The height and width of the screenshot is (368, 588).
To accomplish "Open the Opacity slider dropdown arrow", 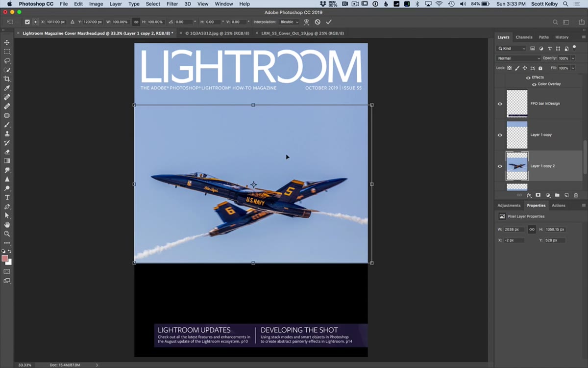I will pos(573,58).
